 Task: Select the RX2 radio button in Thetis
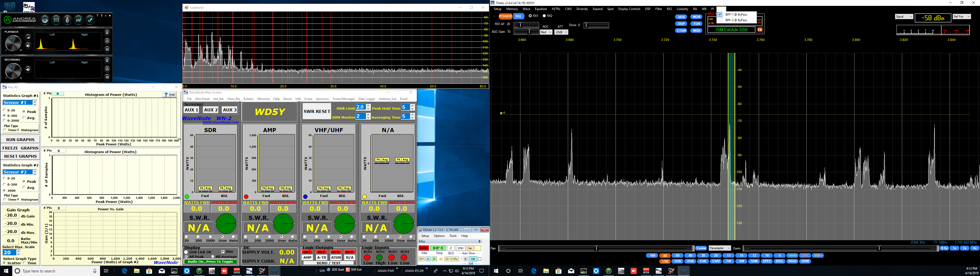coord(544,16)
